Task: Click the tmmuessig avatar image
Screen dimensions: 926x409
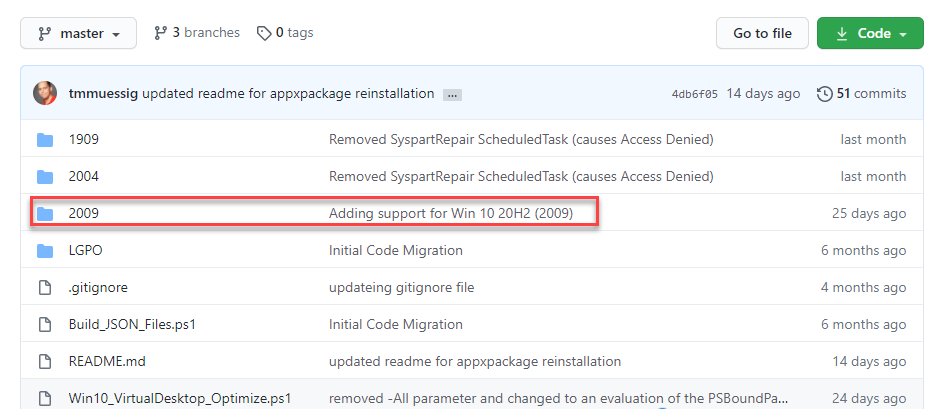Action: tap(45, 93)
